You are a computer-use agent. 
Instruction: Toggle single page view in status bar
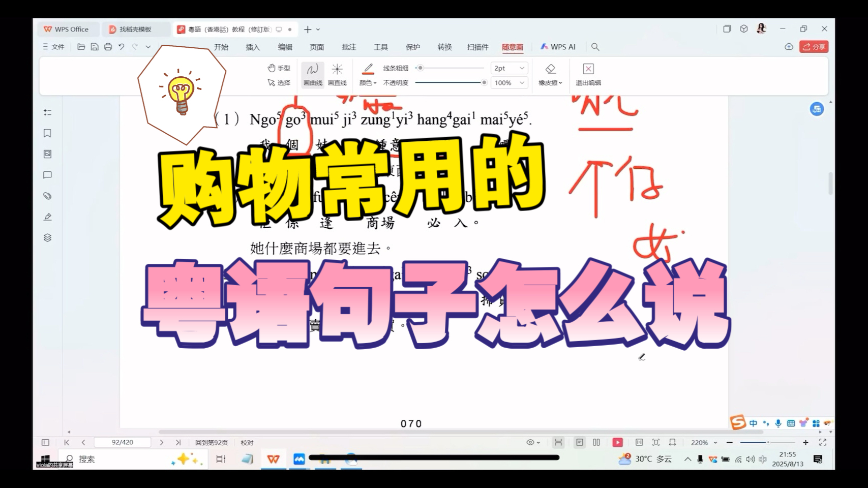click(x=580, y=443)
